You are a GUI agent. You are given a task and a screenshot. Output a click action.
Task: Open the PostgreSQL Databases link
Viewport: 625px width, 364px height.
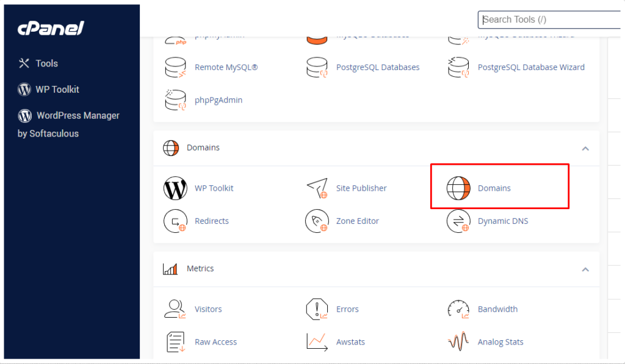point(378,67)
